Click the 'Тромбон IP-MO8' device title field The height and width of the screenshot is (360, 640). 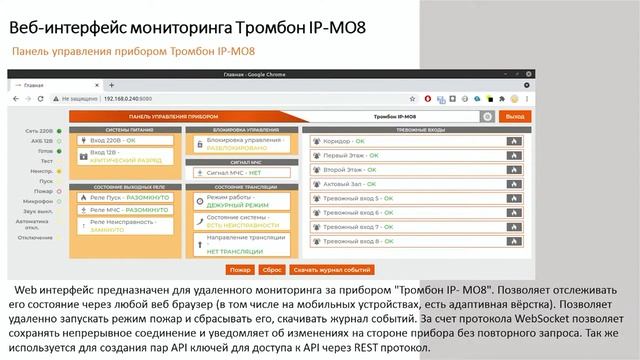click(395, 117)
